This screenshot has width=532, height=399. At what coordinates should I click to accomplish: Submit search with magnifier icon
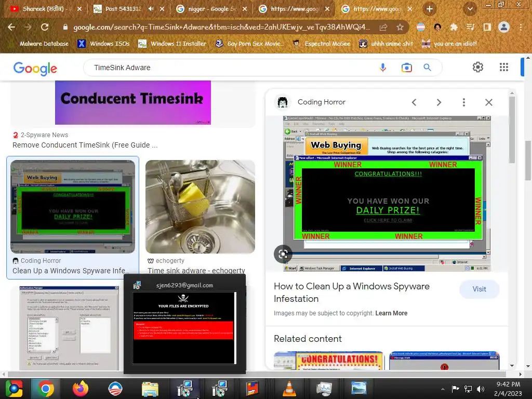click(427, 68)
